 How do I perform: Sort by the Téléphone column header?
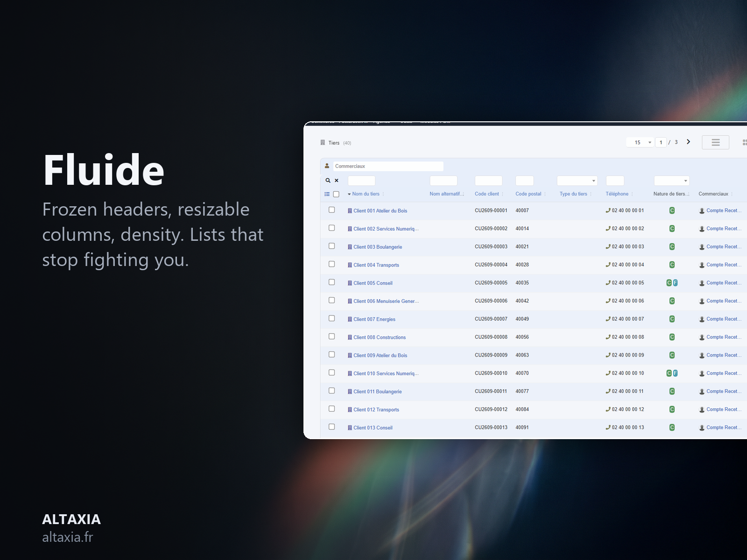click(x=617, y=194)
